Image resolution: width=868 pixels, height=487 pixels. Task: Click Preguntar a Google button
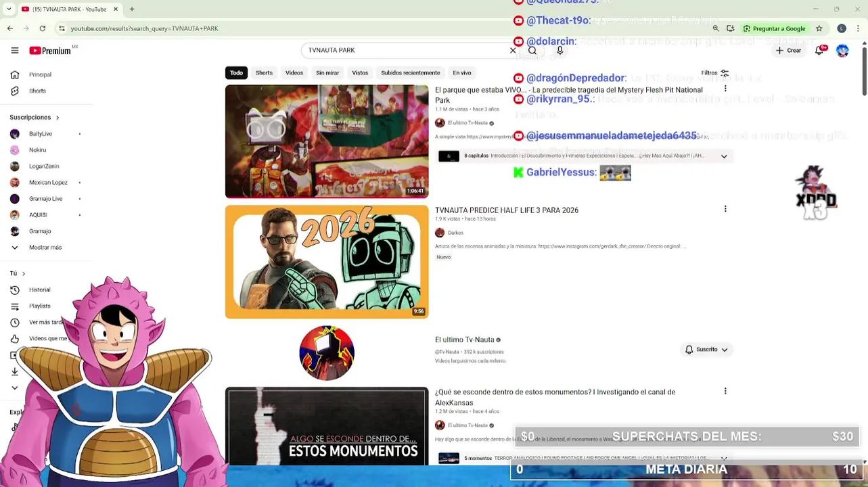pos(774,28)
